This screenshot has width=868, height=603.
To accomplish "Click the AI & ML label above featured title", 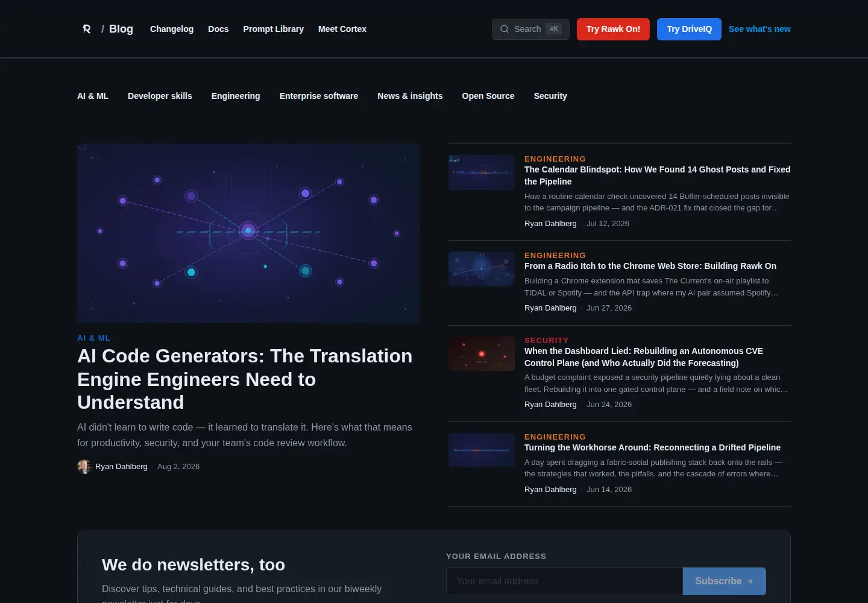I will coord(93,338).
